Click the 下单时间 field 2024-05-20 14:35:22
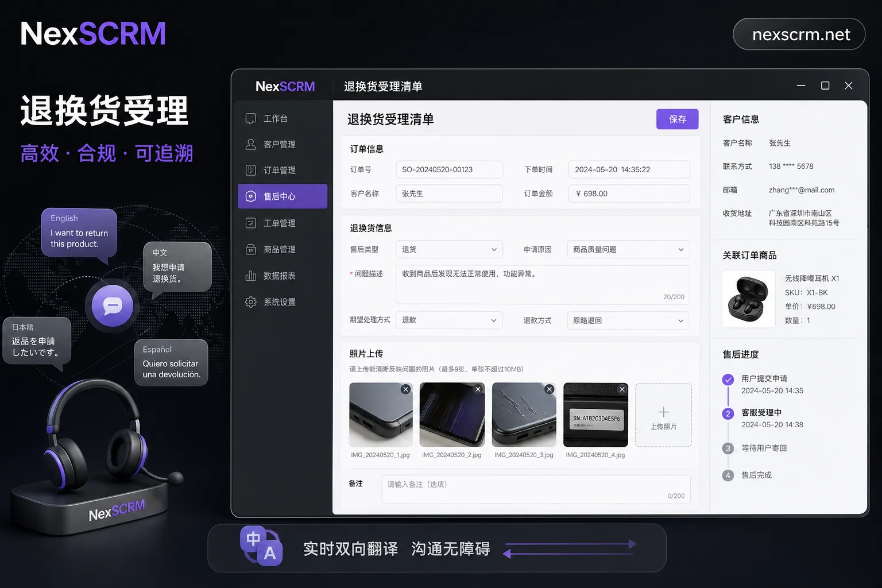Image resolution: width=882 pixels, height=588 pixels. pos(629,169)
